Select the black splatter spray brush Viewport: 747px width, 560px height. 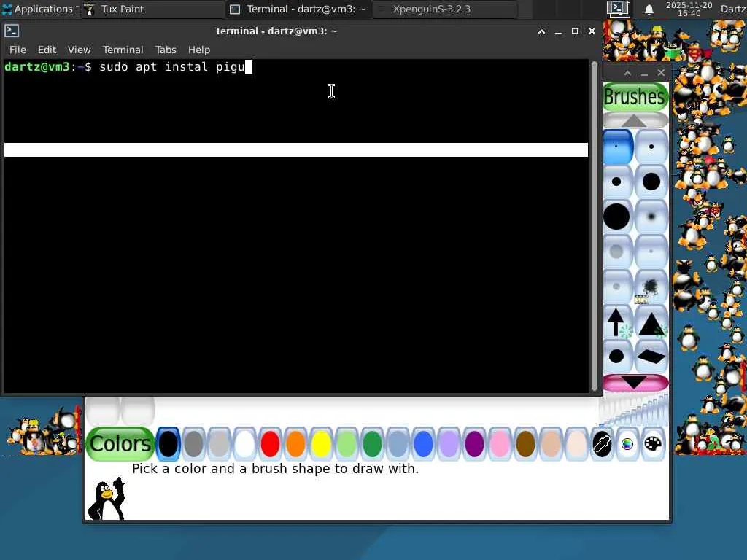tap(651, 286)
